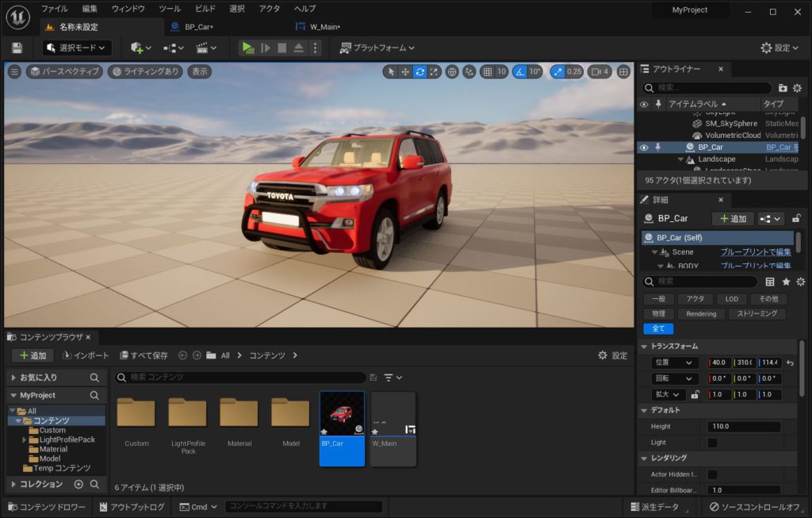Click the skip frame play button
Image resolution: width=812 pixels, height=518 pixels.
[266, 48]
